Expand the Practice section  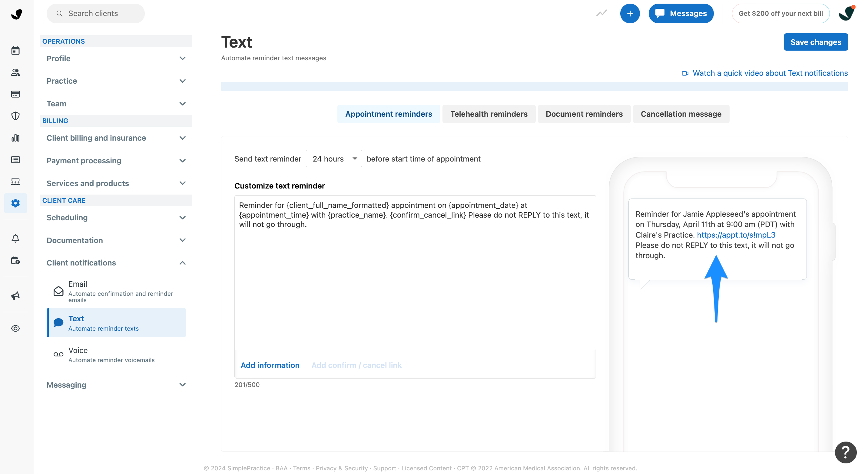pos(116,81)
